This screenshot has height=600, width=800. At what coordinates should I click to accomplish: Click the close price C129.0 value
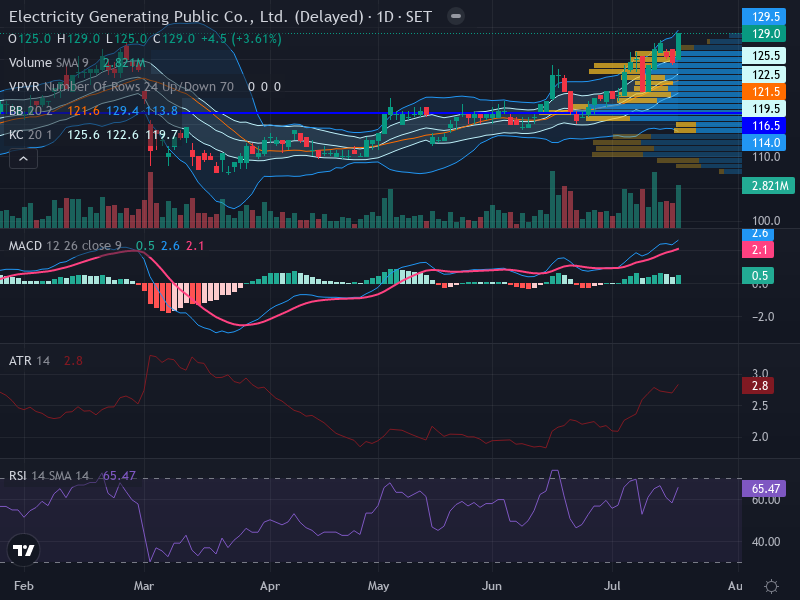tap(174, 39)
